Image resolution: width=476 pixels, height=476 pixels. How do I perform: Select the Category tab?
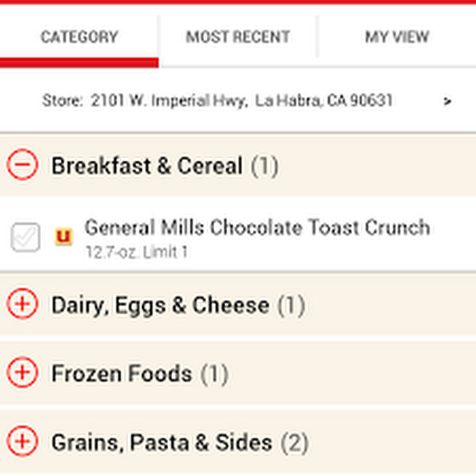[79, 37]
